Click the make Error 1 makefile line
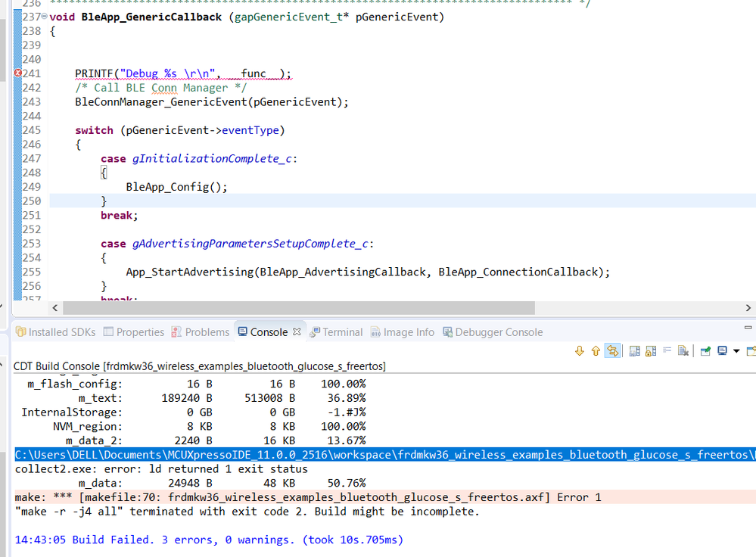This screenshot has height=557, width=756. pyautogui.click(x=308, y=497)
